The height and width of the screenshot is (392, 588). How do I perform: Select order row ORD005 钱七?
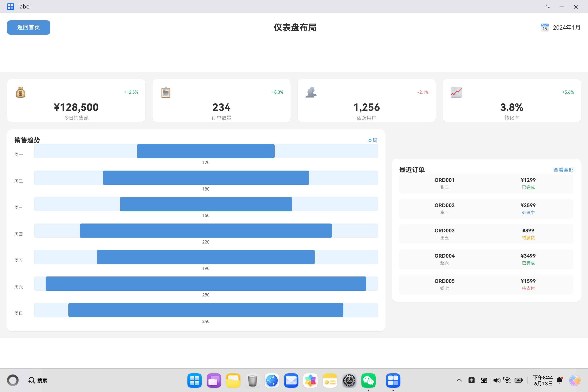tap(486, 285)
